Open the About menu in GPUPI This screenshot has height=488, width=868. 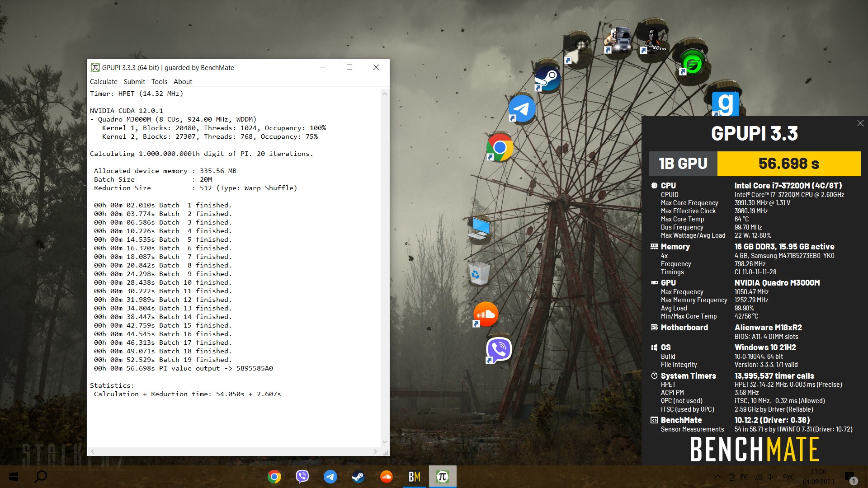point(183,82)
